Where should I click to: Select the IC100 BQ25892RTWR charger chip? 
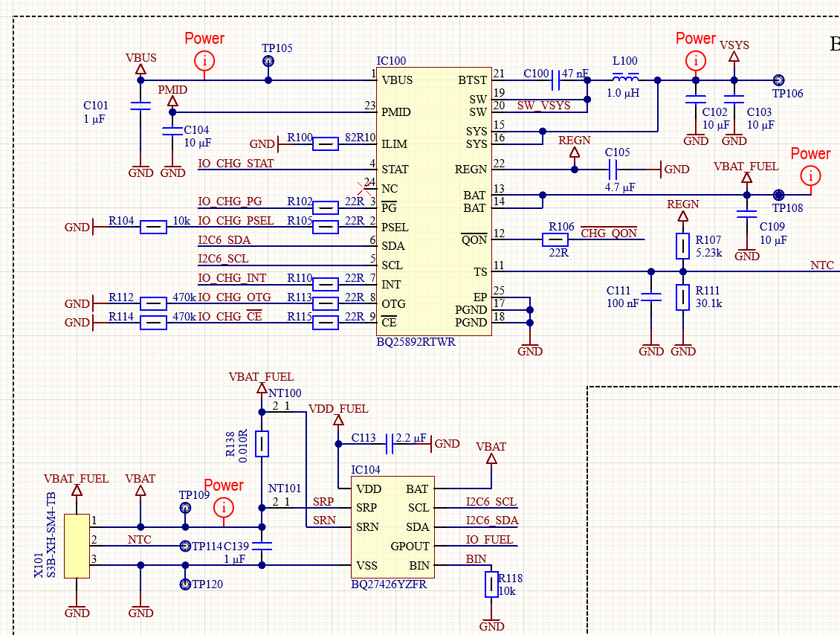tap(434, 202)
